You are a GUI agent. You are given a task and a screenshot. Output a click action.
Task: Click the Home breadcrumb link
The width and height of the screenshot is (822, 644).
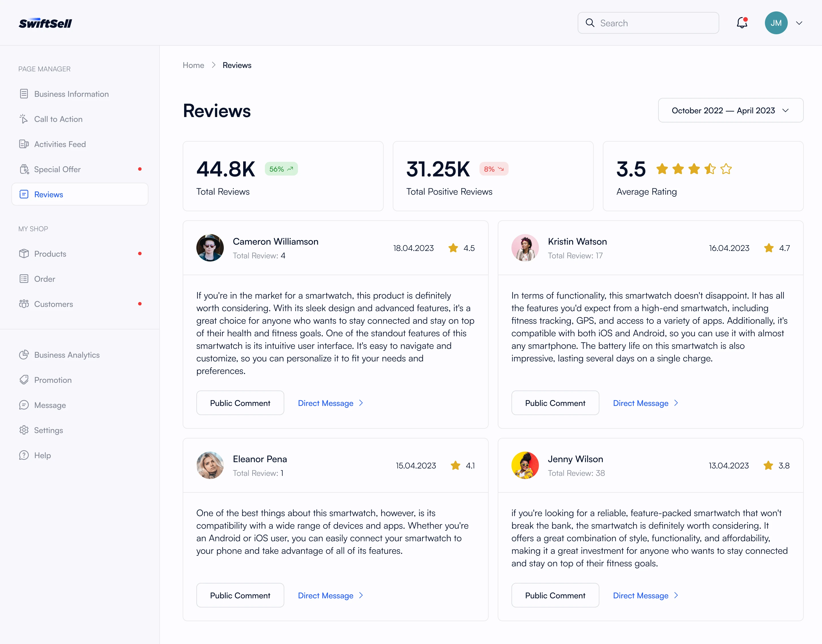tap(193, 65)
